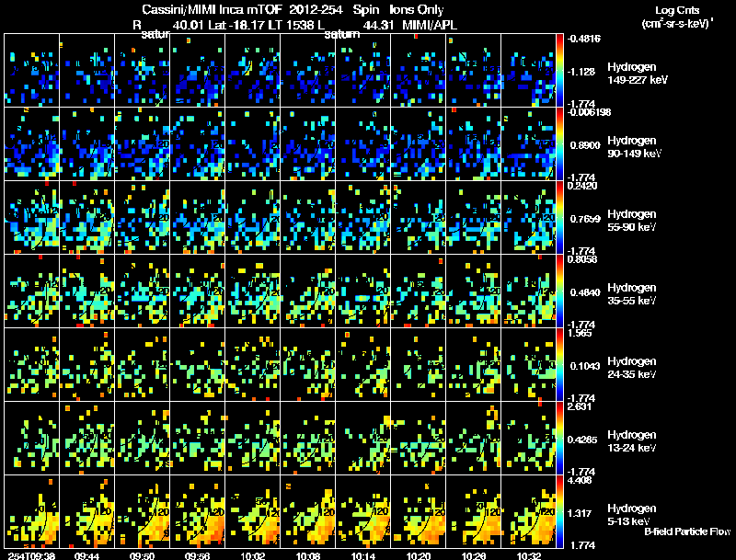Click the 10:08 time label
The image size is (736, 560).
coord(308,555)
